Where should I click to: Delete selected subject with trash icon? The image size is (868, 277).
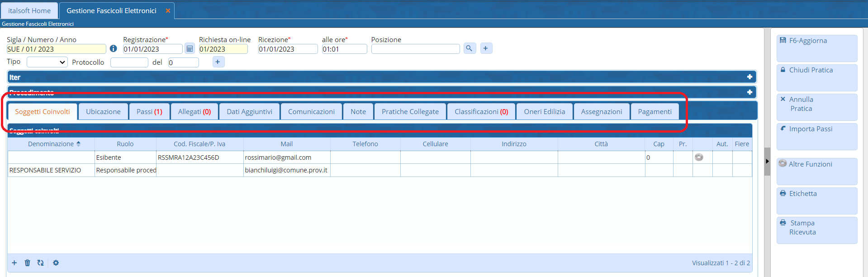pos(27,263)
